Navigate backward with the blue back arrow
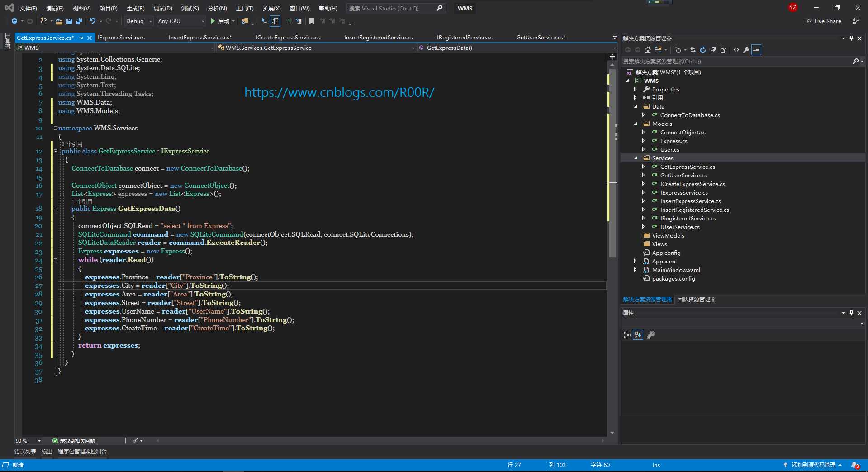Viewport: 868px width, 472px height. 14,21
